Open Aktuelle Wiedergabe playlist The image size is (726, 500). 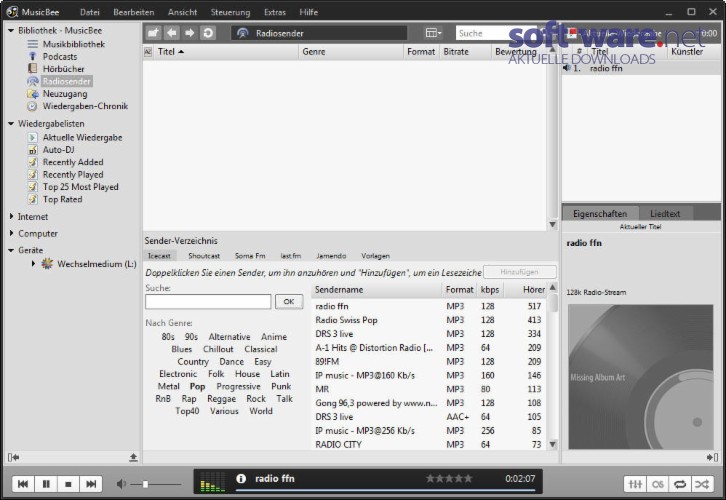coord(82,138)
